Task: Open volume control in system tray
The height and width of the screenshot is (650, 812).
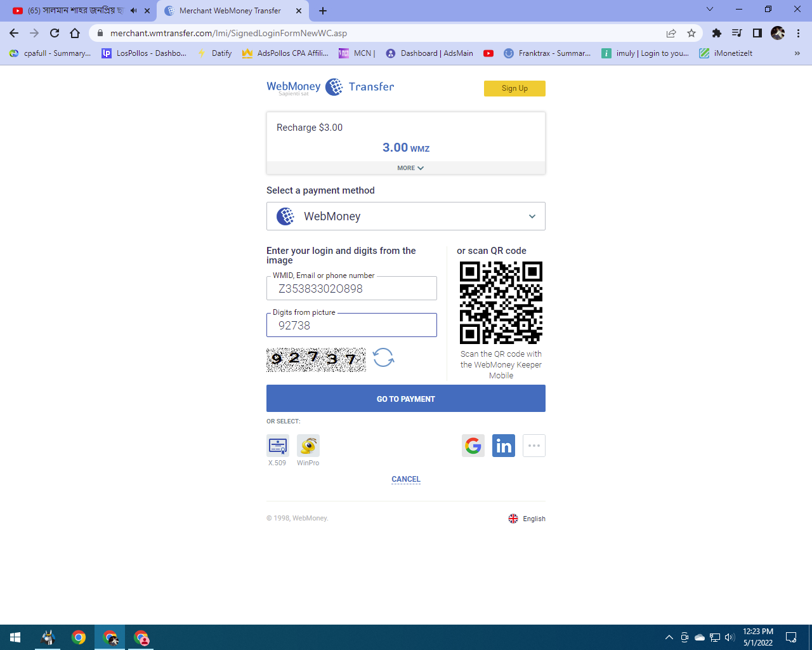Action: pos(730,637)
